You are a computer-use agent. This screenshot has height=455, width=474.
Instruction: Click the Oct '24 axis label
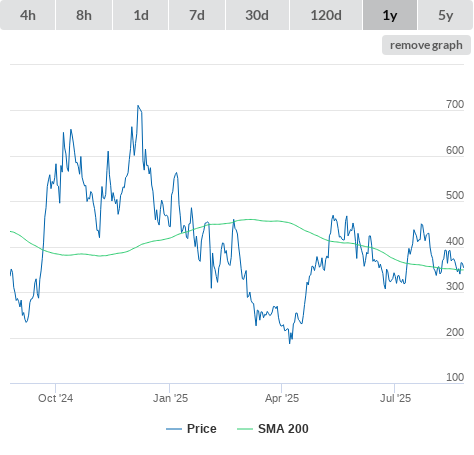(55, 398)
